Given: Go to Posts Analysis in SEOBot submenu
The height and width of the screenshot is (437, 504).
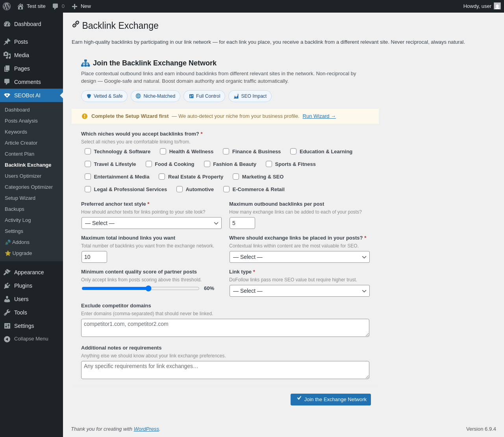Looking at the screenshot, I should coord(21,121).
